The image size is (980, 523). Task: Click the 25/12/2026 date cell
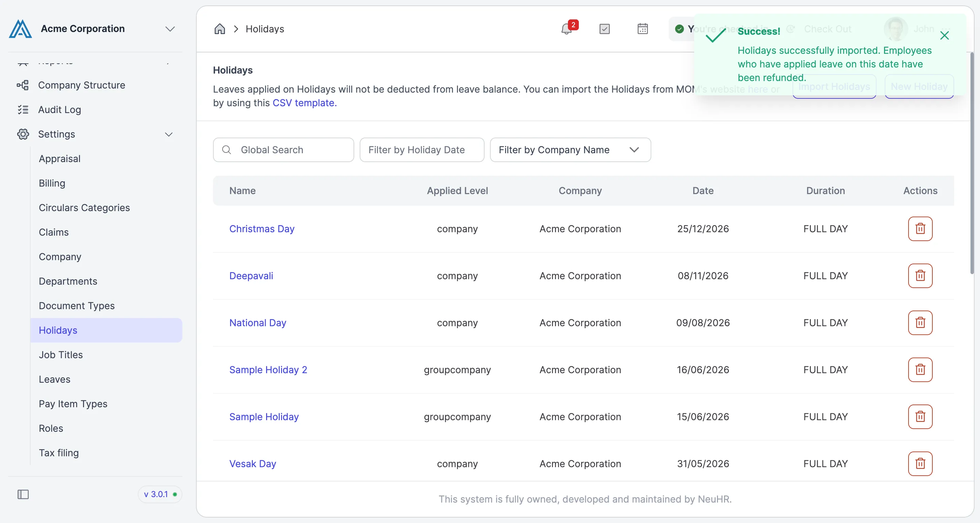(x=703, y=229)
